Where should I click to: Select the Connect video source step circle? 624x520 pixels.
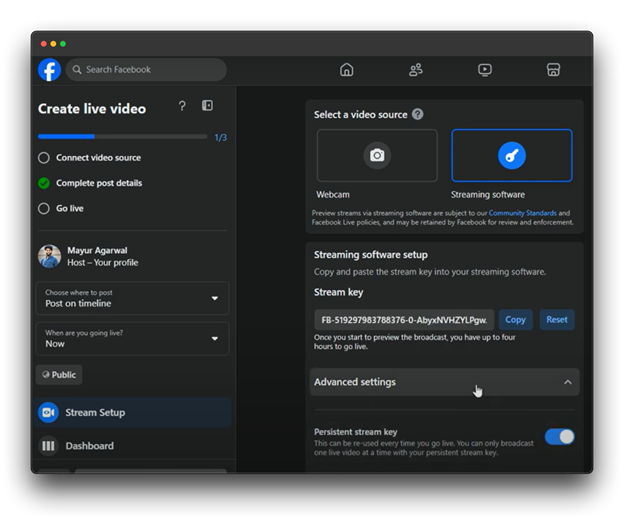coord(44,158)
